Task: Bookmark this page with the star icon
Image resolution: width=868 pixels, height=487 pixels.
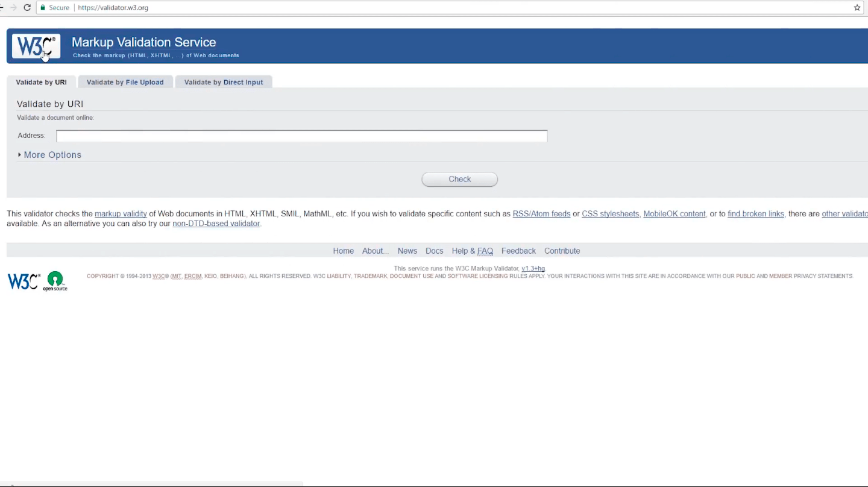Action: (857, 8)
